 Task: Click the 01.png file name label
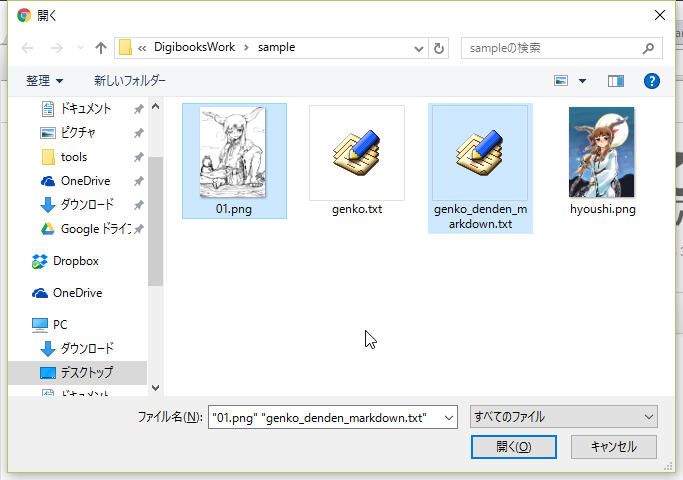(234, 209)
